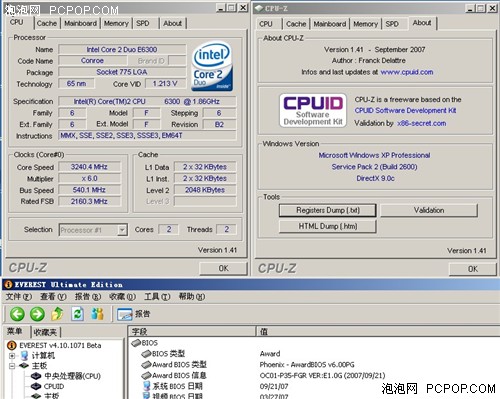Click the Intel Core 2 Duo logo
The height and width of the screenshot is (399, 500).
click(212, 66)
